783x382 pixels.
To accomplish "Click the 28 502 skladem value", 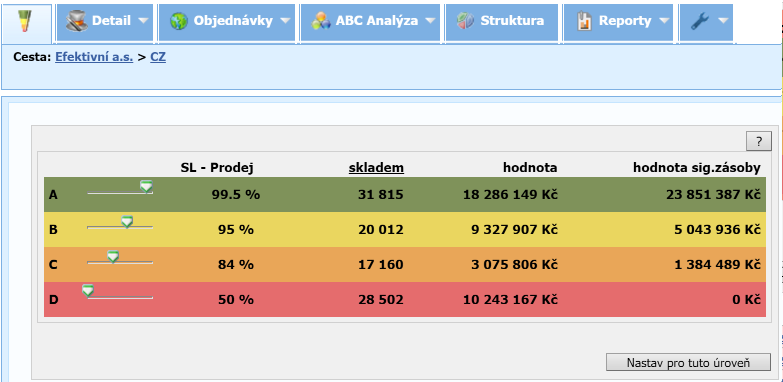I will (x=381, y=300).
